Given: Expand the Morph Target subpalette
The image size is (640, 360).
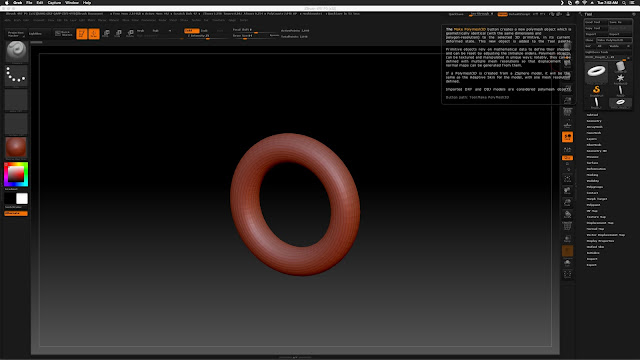Looking at the screenshot, I should coord(597,199).
